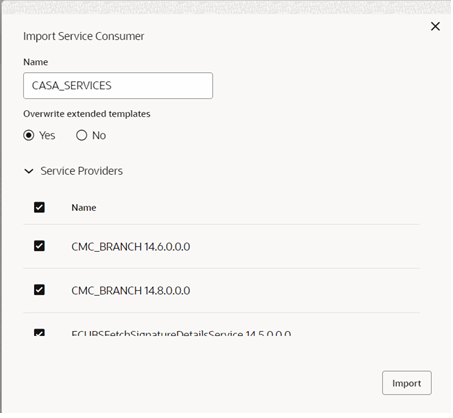
Task: Click the Overwrite extended templates label
Action: coord(87,114)
